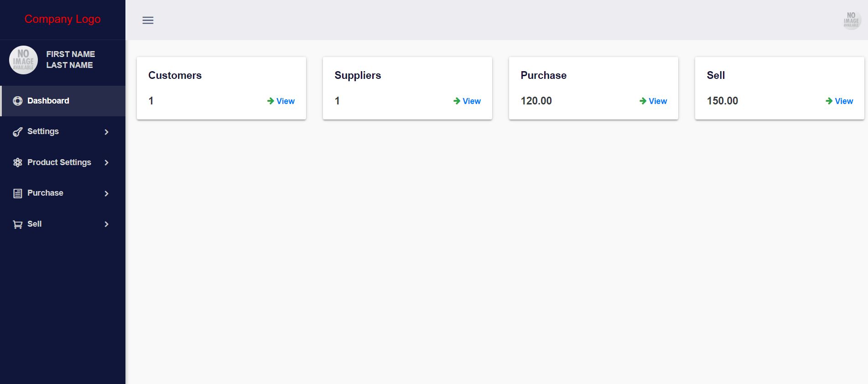Select Dashboard in the sidebar
868x384 pixels.
click(48, 101)
